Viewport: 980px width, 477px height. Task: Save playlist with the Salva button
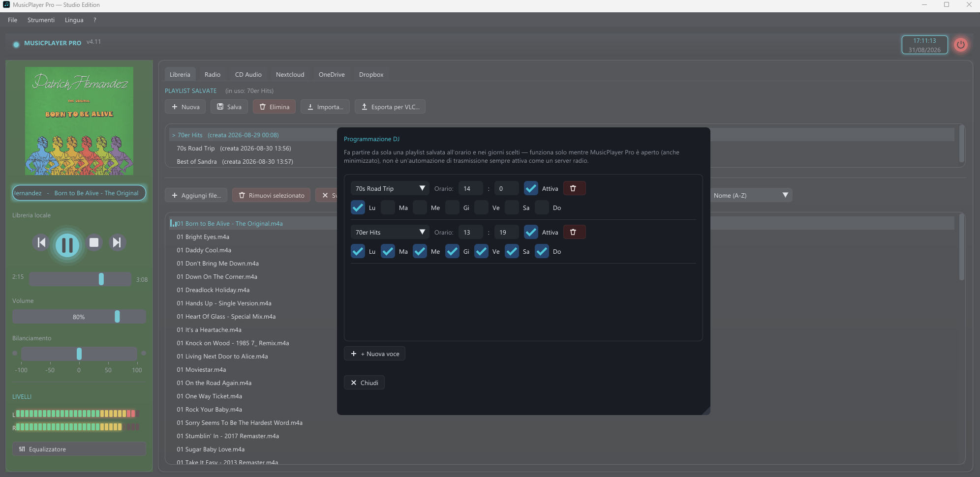[x=229, y=107]
